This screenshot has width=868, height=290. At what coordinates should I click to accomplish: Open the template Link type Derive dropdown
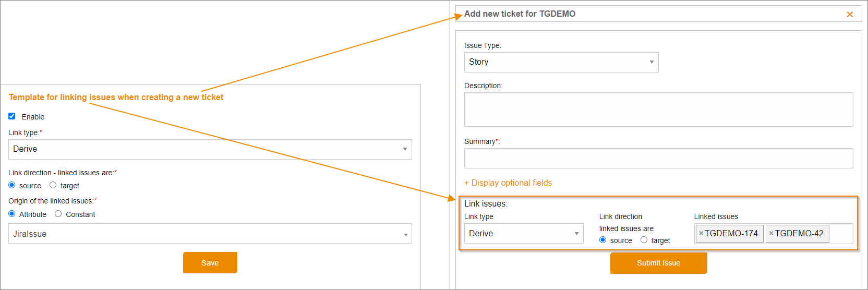click(x=210, y=149)
